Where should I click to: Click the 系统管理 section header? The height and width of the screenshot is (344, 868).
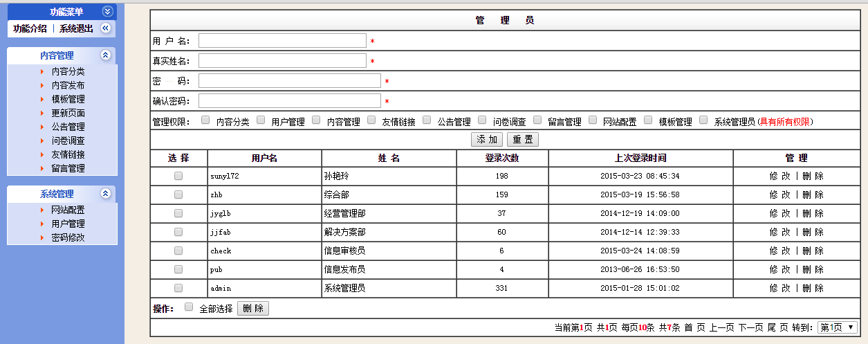point(57,194)
